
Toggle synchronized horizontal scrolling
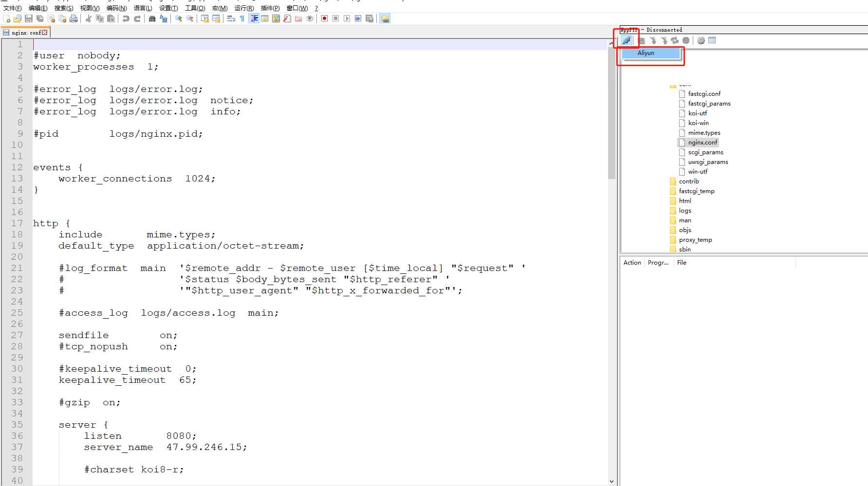216,18
